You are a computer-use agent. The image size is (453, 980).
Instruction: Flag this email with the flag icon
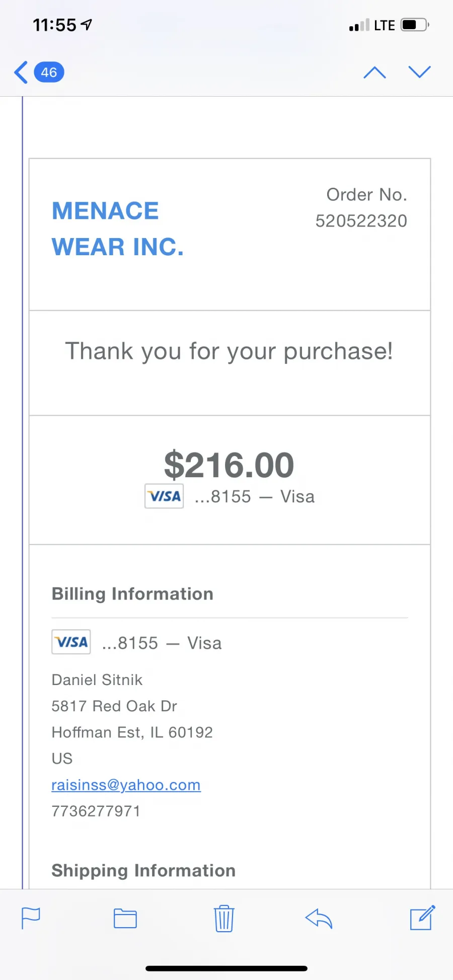coord(31,918)
